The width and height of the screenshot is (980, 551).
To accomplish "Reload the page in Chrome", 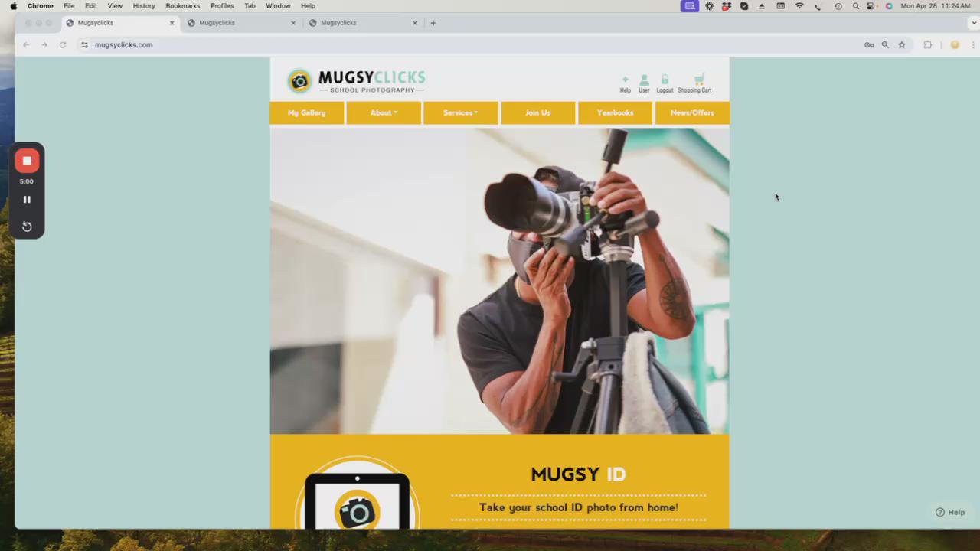I will (x=63, y=44).
